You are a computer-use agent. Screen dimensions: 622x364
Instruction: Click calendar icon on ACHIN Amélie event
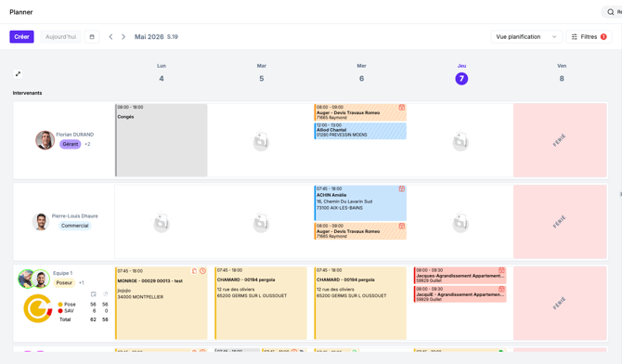(x=401, y=188)
